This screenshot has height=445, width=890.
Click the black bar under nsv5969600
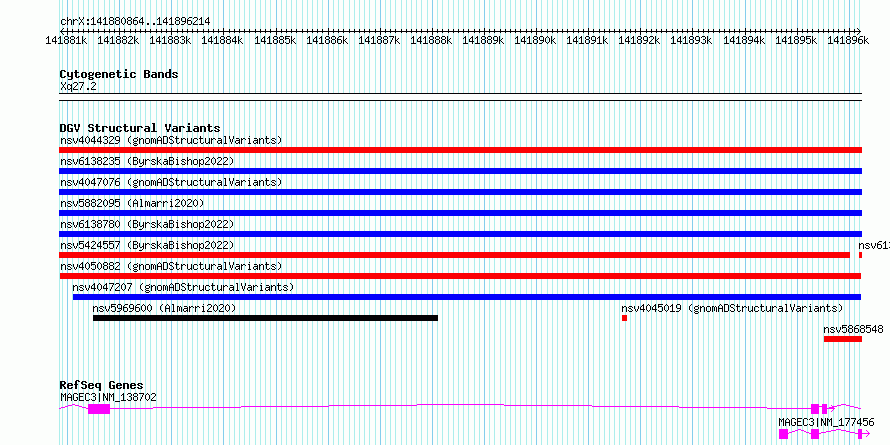[265, 318]
